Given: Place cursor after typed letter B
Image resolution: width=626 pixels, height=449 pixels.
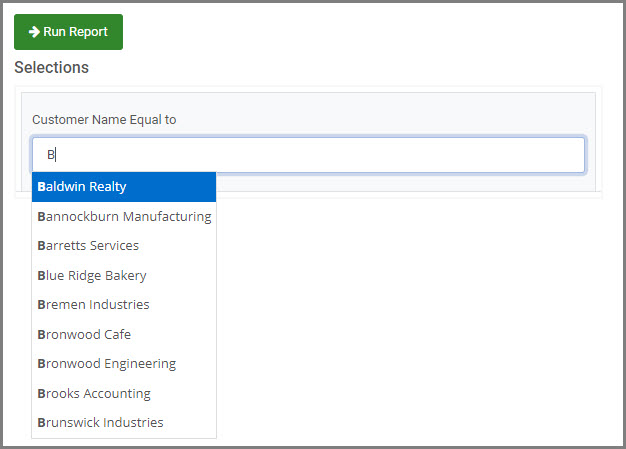Looking at the screenshot, I should click(x=56, y=155).
